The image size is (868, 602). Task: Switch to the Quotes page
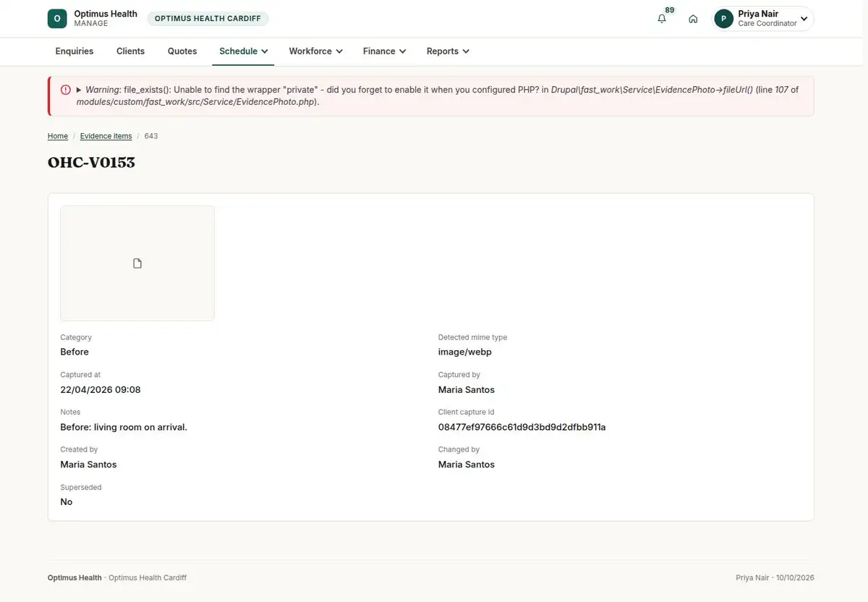point(182,51)
